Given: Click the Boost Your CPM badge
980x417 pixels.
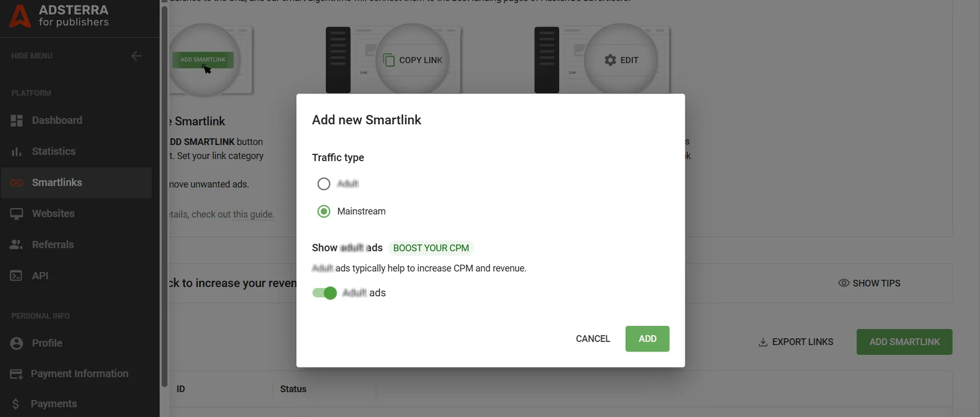Looking at the screenshot, I should [x=431, y=248].
